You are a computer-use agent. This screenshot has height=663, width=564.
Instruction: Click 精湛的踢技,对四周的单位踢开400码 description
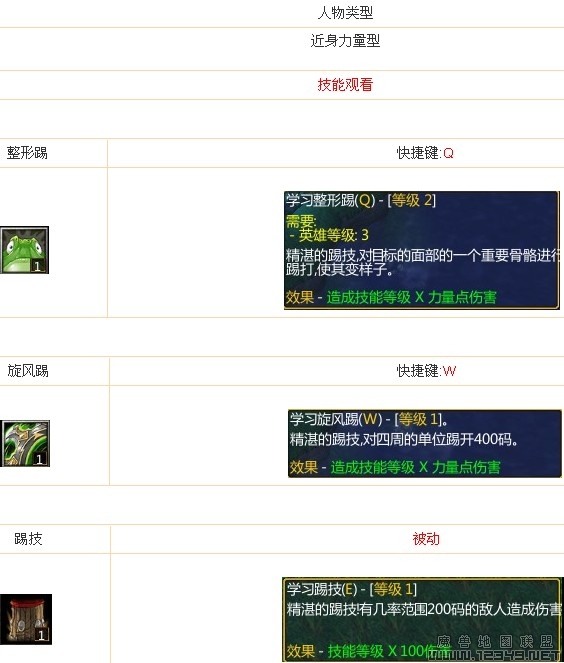(x=404, y=440)
